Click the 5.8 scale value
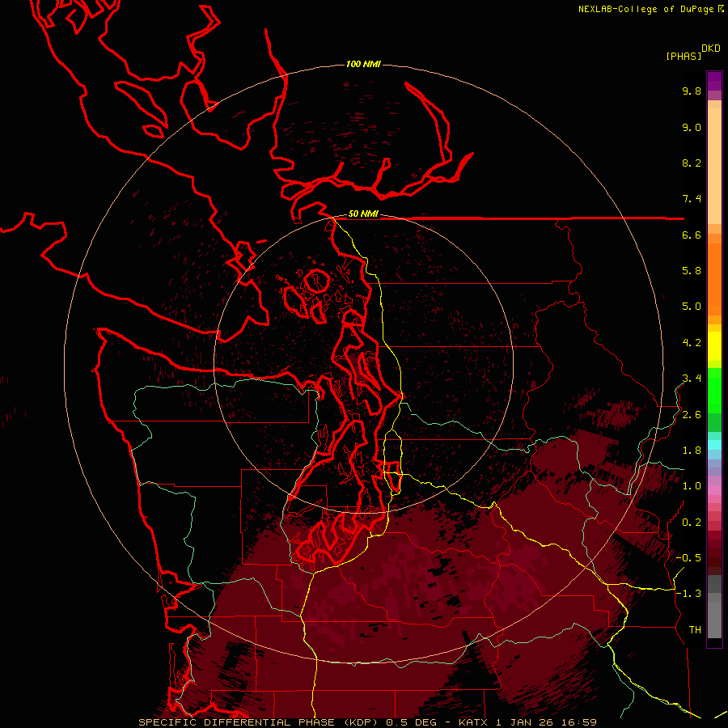Image resolution: width=728 pixels, height=728 pixels. pos(692,271)
